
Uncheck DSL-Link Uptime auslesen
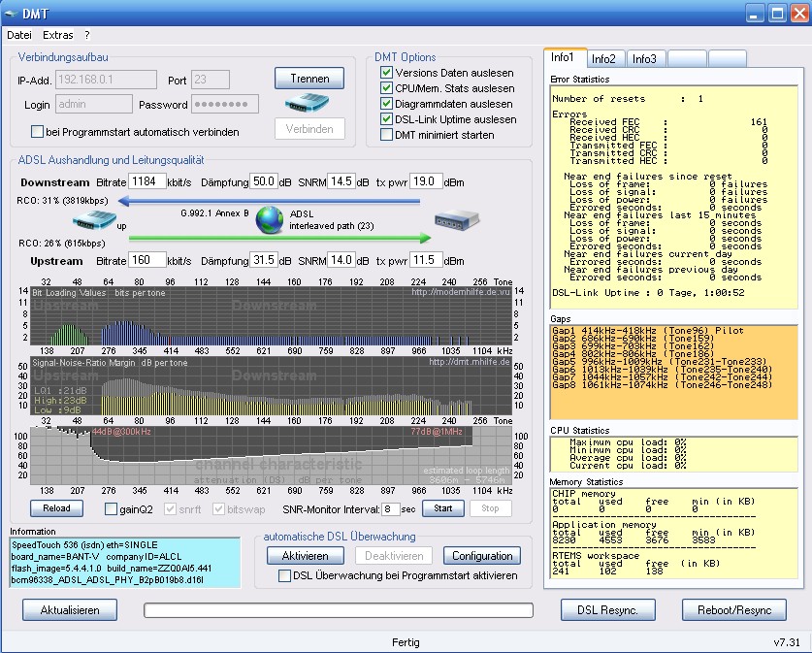387,119
